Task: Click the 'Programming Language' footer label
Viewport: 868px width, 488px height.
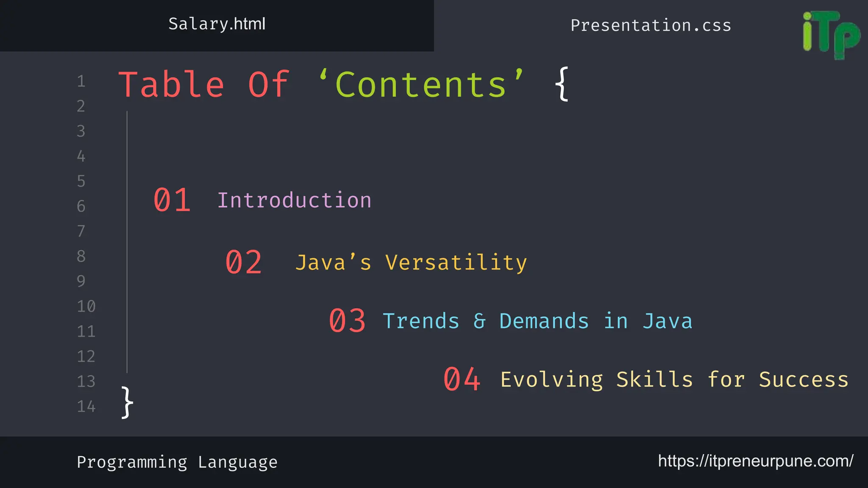Action: point(177,462)
